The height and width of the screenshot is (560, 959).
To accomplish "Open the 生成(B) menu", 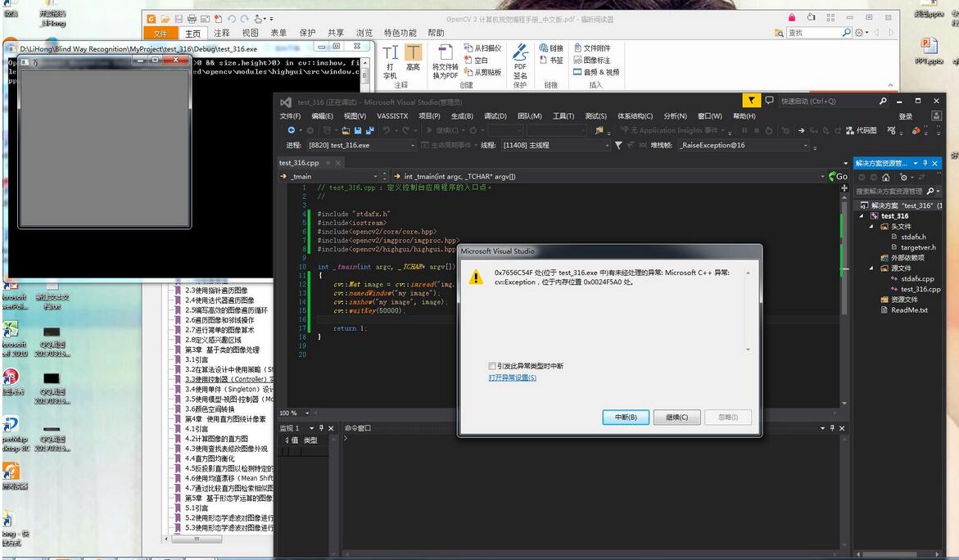I will pos(462,116).
